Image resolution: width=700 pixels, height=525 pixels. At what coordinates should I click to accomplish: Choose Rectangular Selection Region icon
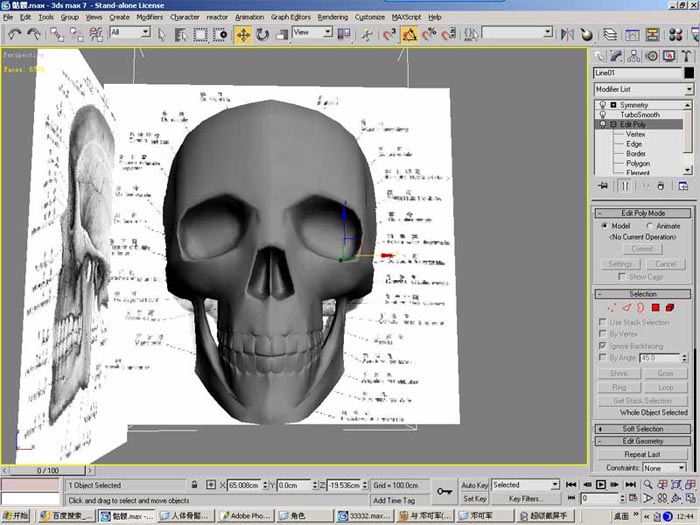(200, 34)
